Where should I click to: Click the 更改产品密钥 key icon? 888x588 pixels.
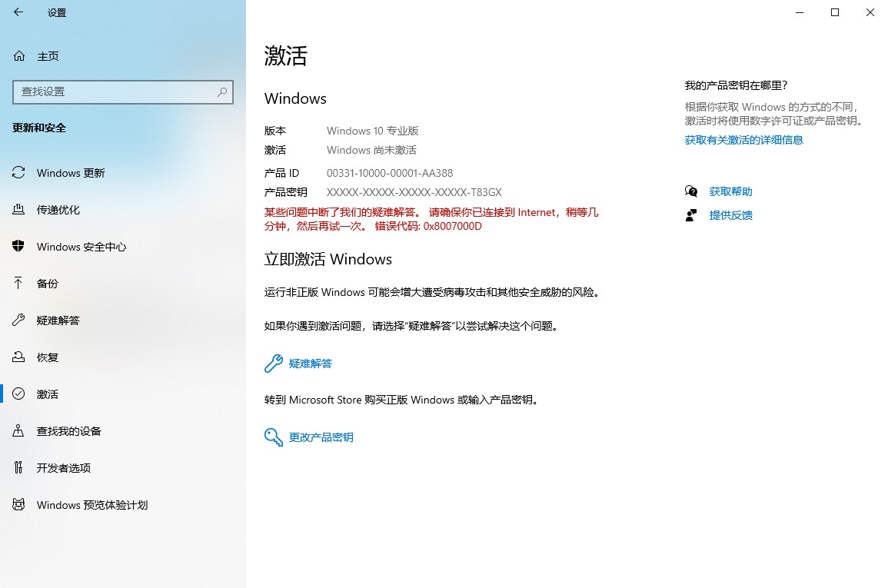point(273,437)
